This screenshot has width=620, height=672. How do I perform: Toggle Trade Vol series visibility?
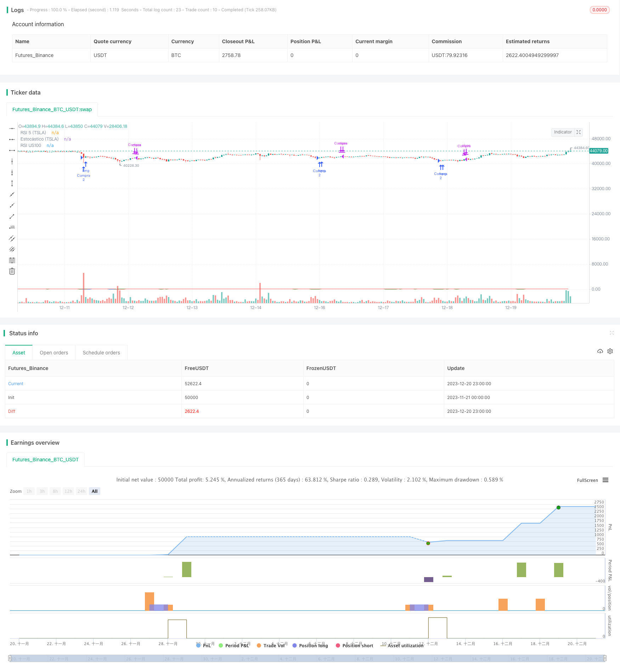point(270,645)
